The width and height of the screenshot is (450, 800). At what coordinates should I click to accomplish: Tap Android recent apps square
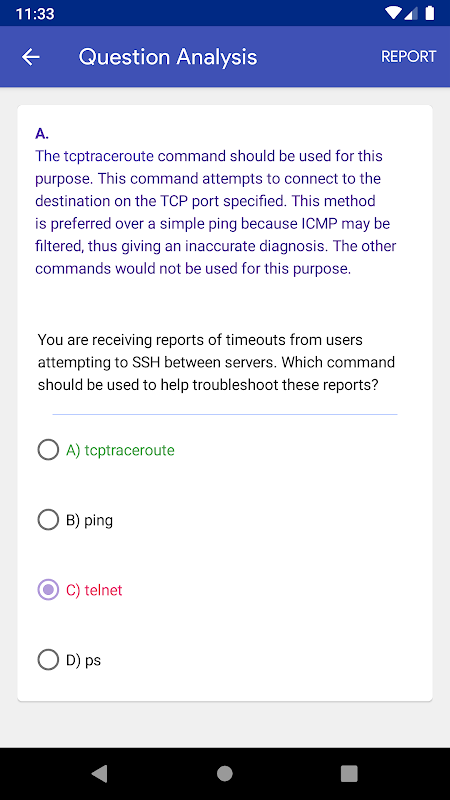pyautogui.click(x=349, y=773)
